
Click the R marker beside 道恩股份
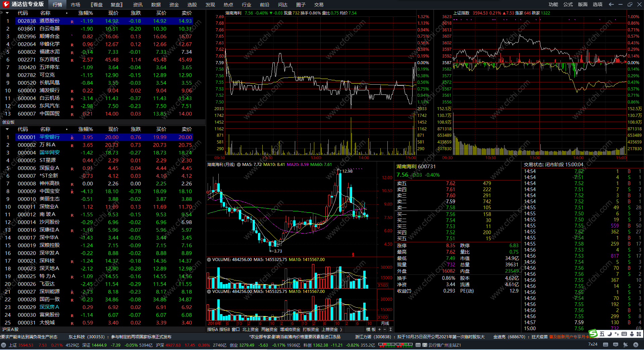pyautogui.click(x=72, y=22)
